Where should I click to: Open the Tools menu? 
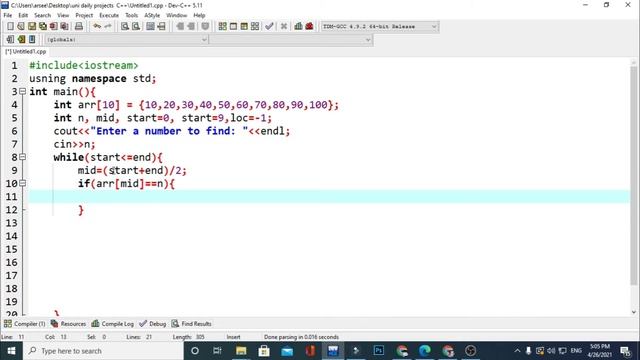131,15
